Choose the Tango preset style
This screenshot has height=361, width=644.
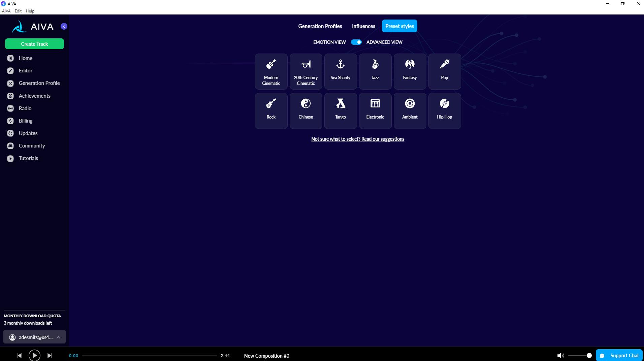click(341, 111)
